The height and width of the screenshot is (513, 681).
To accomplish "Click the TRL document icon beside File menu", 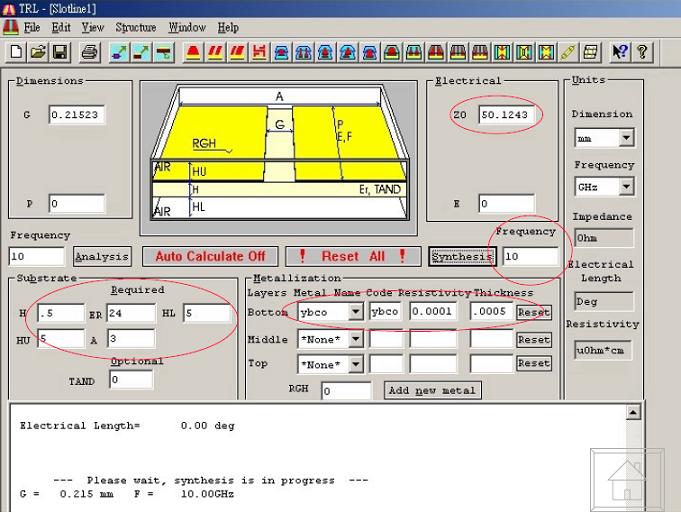I will [x=10, y=27].
